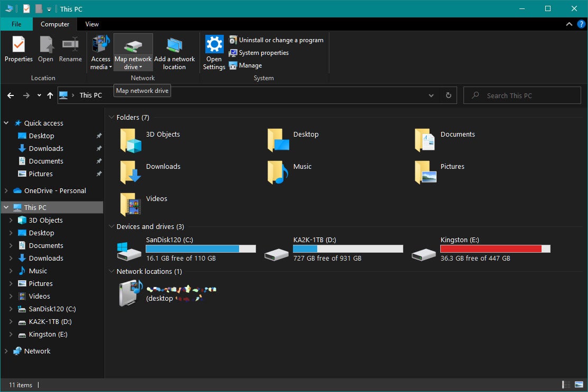This screenshot has width=588, height=392.
Task: Select the KA2K-1TB (D:) drive icon
Action: point(277,255)
